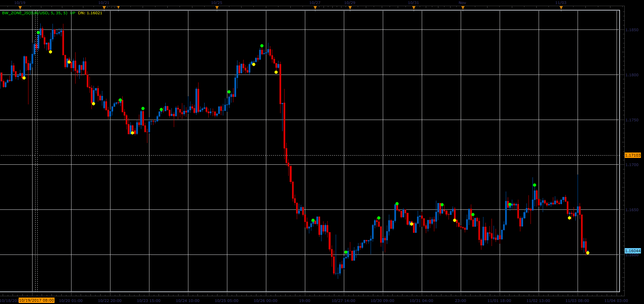Click the 10/25 05:00 time axis label
The width and height of the screenshot is (644, 304).
(x=227, y=301)
